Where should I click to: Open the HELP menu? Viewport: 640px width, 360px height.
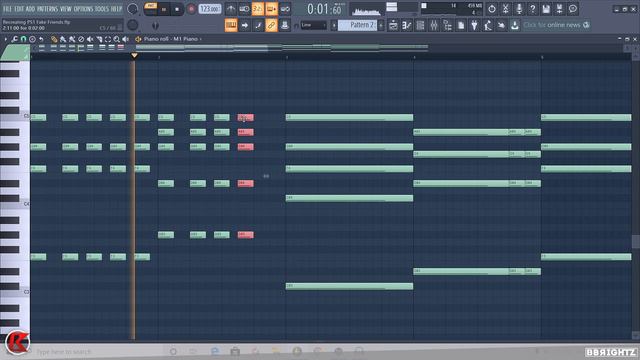point(116,9)
